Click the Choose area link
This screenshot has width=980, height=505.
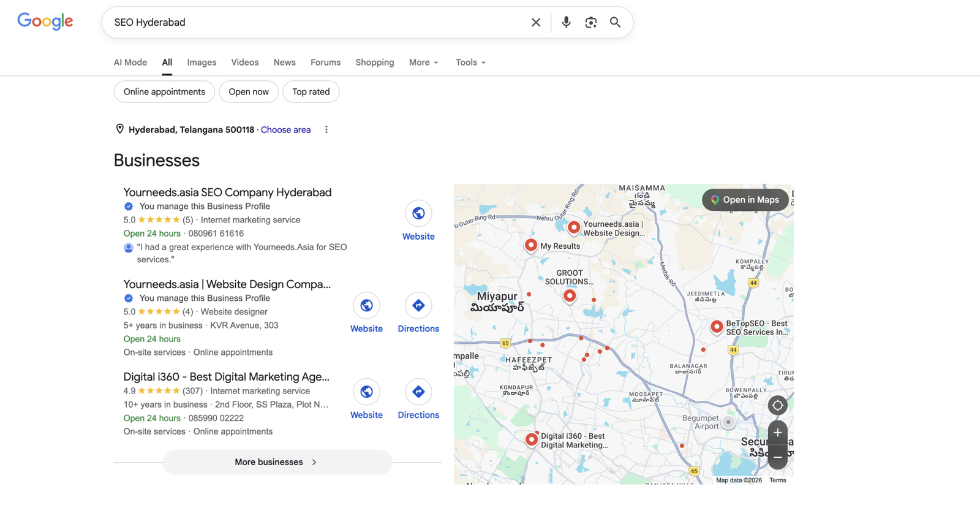click(286, 130)
